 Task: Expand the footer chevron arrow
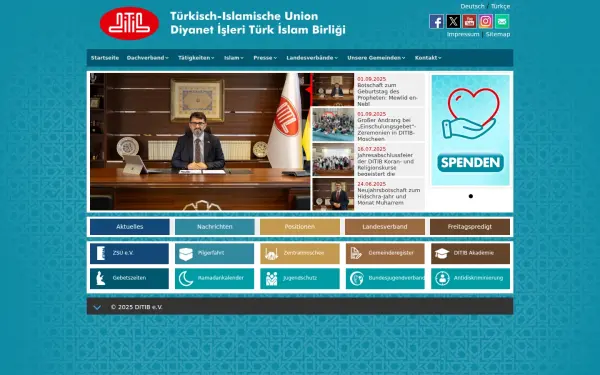[97, 307]
